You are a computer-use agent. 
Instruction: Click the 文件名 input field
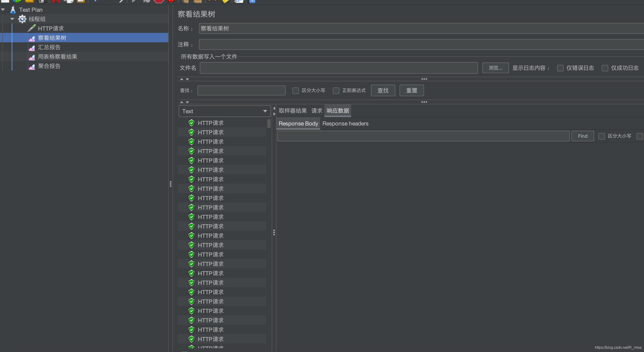click(x=340, y=68)
